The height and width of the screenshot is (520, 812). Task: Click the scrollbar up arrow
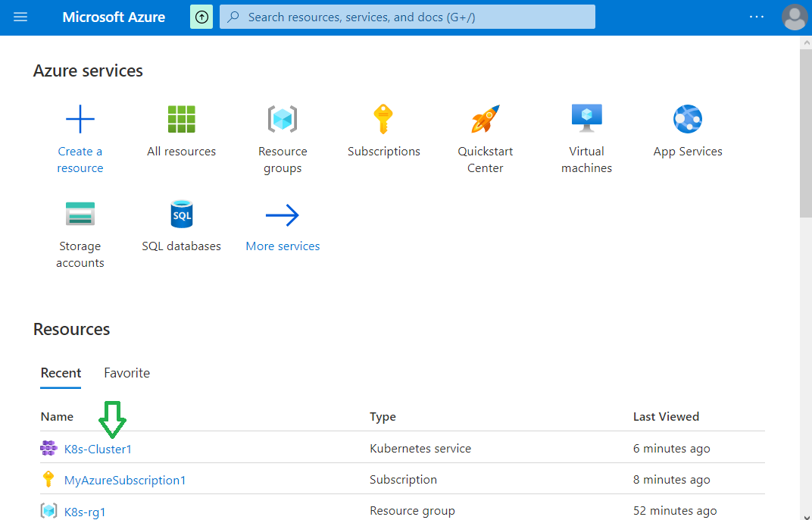click(806, 43)
